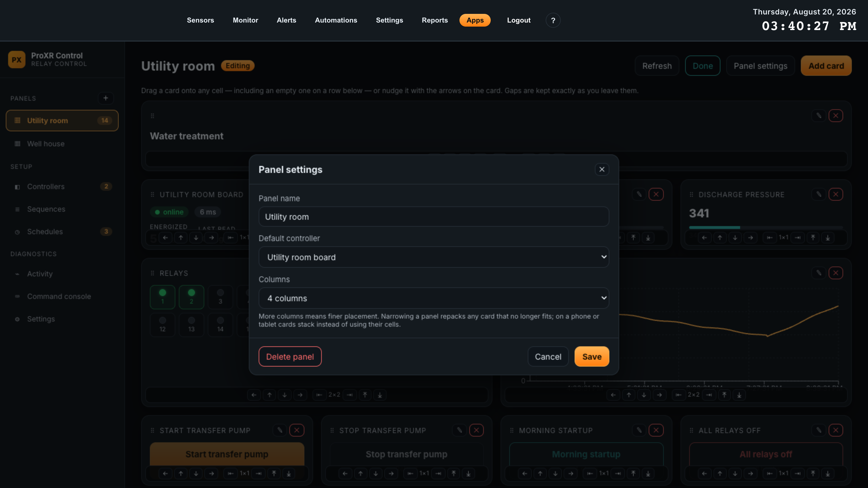868x488 pixels.
Task: Edit the Start Transfer Pump card
Action: pos(280,430)
